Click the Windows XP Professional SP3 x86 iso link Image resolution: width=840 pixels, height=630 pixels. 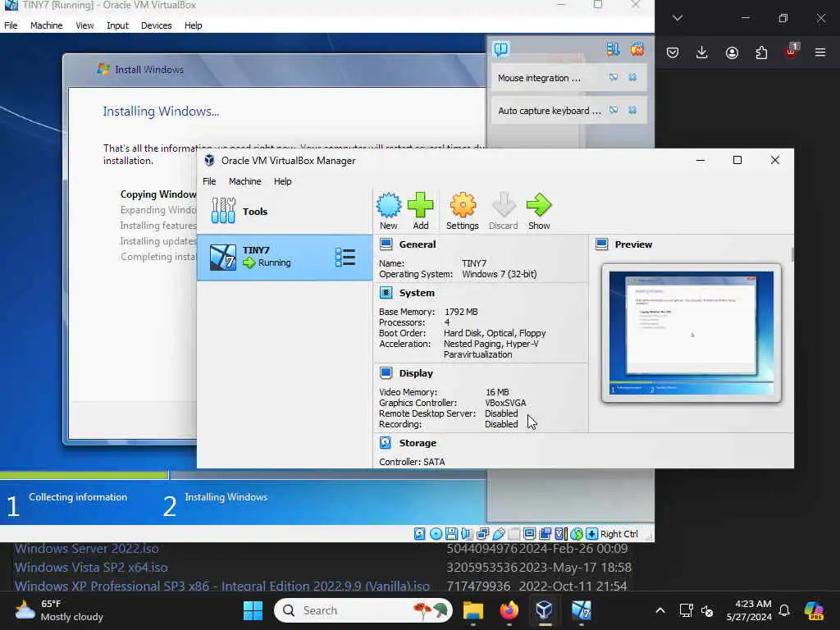pos(221,586)
